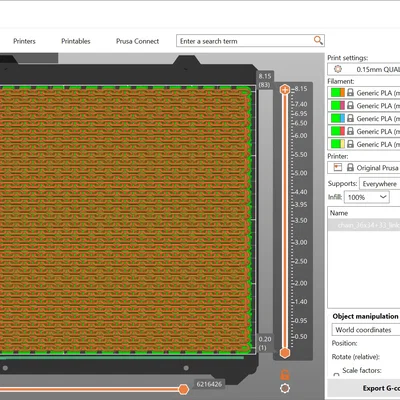Click the orange unlock icon below layer slider
This screenshot has height=400, width=400.
285,375
